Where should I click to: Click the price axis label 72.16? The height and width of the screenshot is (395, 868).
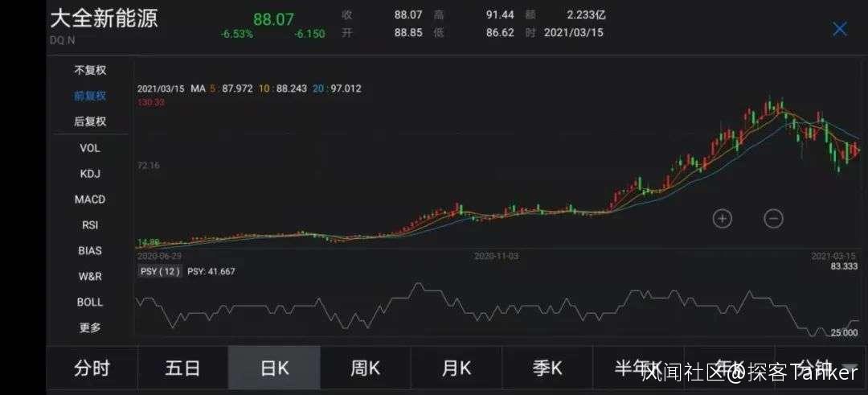pyautogui.click(x=149, y=165)
